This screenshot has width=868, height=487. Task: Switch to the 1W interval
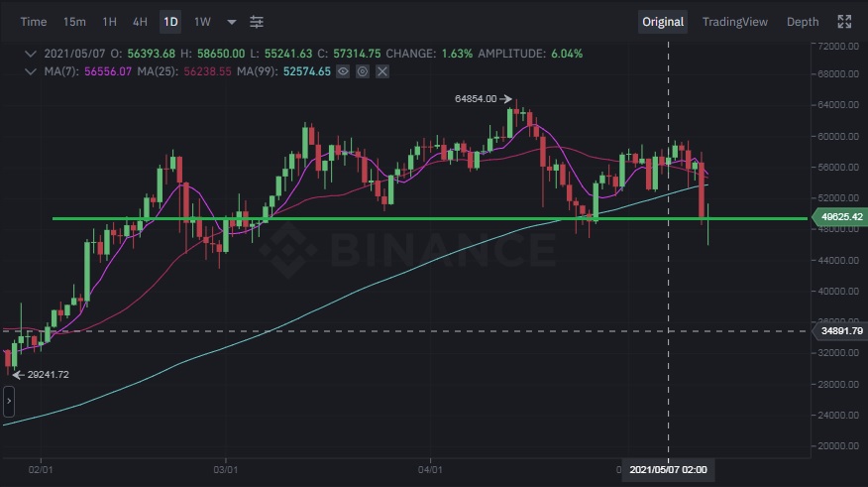click(x=202, y=22)
